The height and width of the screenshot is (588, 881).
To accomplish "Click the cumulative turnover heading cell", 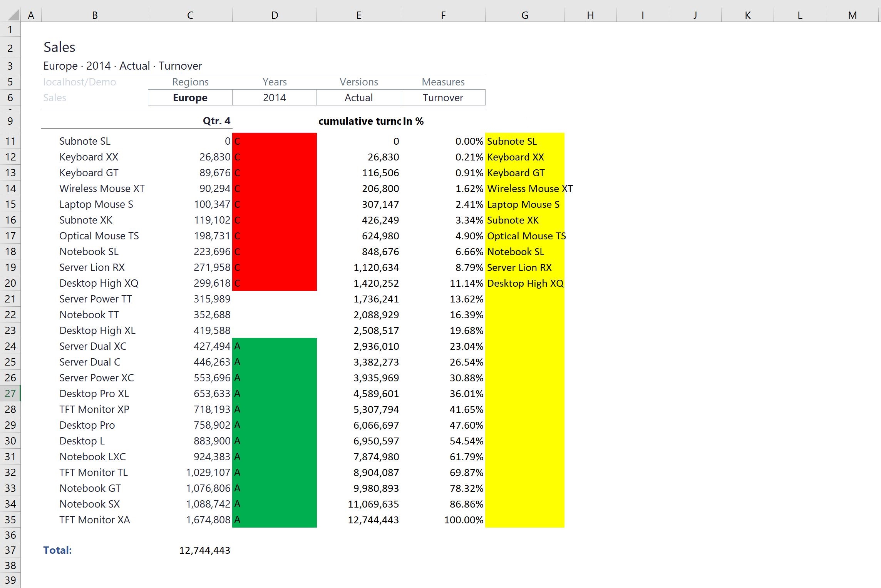I will 360,121.
